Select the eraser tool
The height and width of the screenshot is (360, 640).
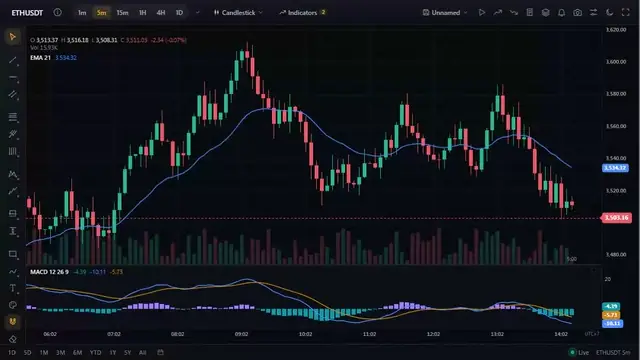click(x=13, y=339)
